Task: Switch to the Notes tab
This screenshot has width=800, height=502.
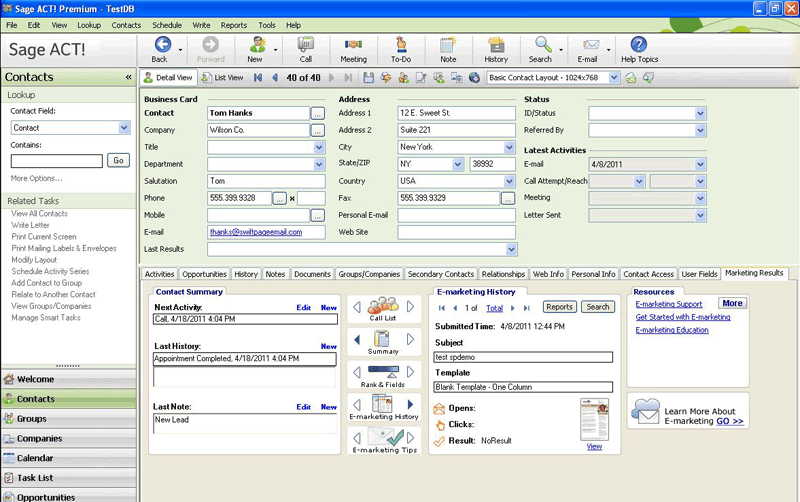Action: click(x=275, y=274)
